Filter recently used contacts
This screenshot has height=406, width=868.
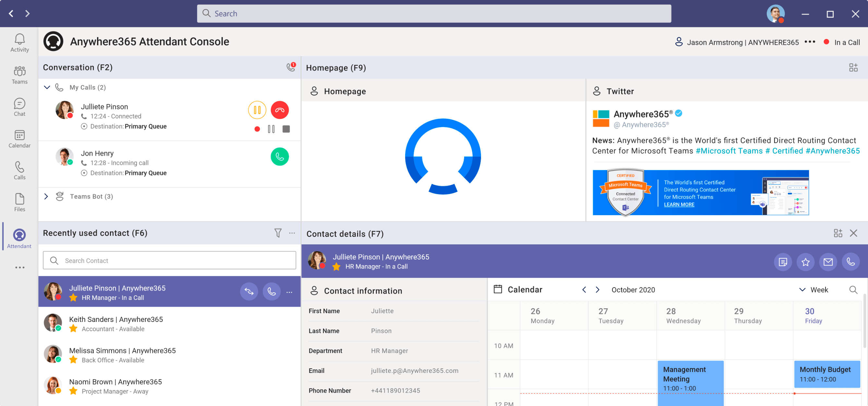point(278,233)
